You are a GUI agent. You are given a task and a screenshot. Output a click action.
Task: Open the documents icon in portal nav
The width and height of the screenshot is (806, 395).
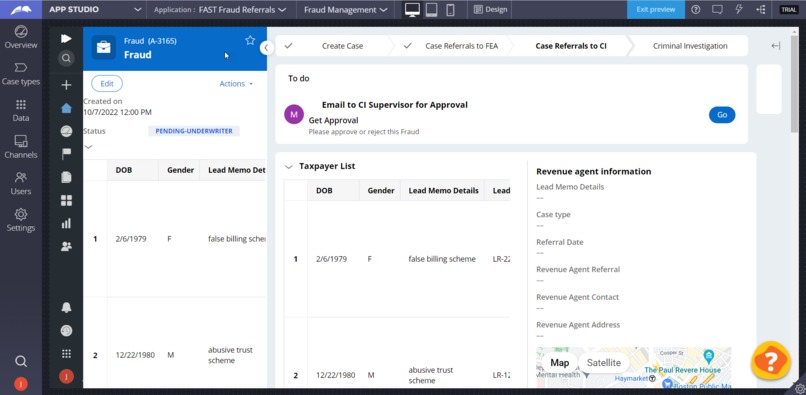[x=66, y=177]
